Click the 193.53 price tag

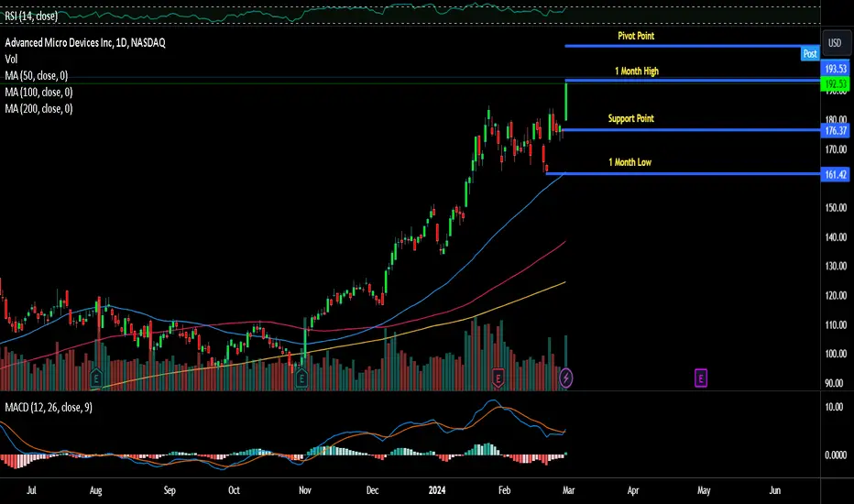click(x=835, y=69)
